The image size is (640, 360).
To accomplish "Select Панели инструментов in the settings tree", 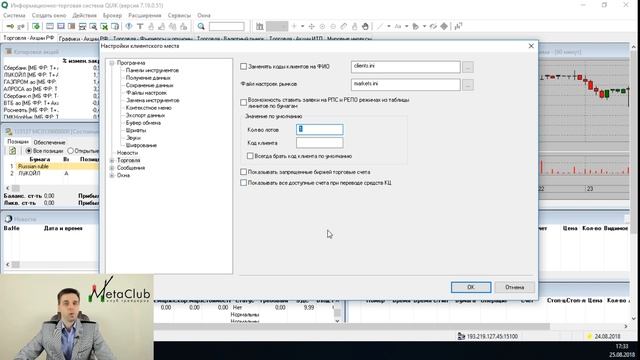I will pyautogui.click(x=152, y=70).
